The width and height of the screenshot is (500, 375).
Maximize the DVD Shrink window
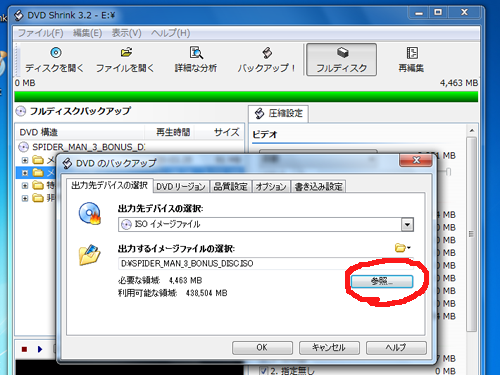coord(438,12)
